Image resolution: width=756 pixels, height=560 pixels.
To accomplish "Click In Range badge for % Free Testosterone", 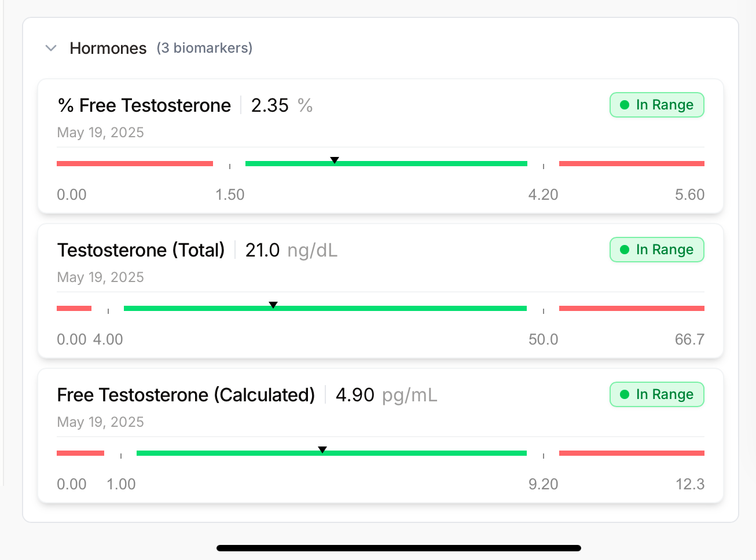I will point(656,105).
